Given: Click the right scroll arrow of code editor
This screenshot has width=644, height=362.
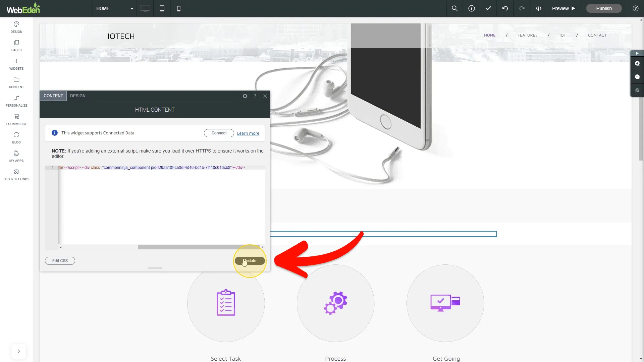Looking at the screenshot, I should 262,247.
